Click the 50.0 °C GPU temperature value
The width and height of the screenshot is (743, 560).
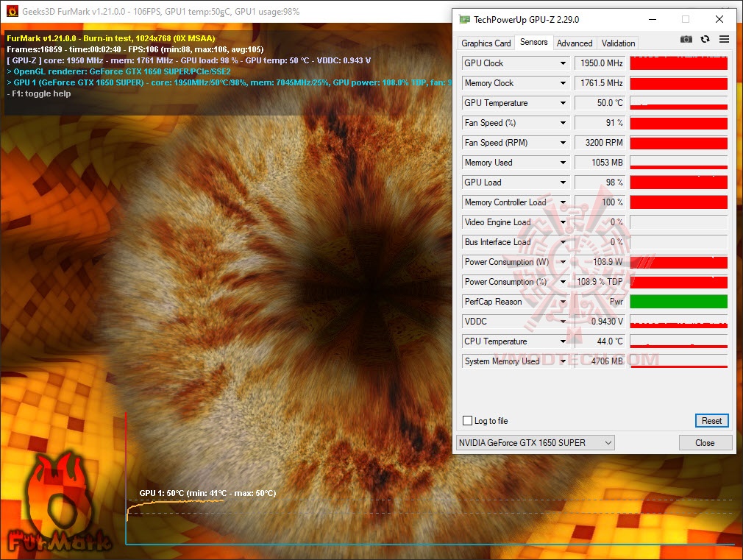coord(600,103)
